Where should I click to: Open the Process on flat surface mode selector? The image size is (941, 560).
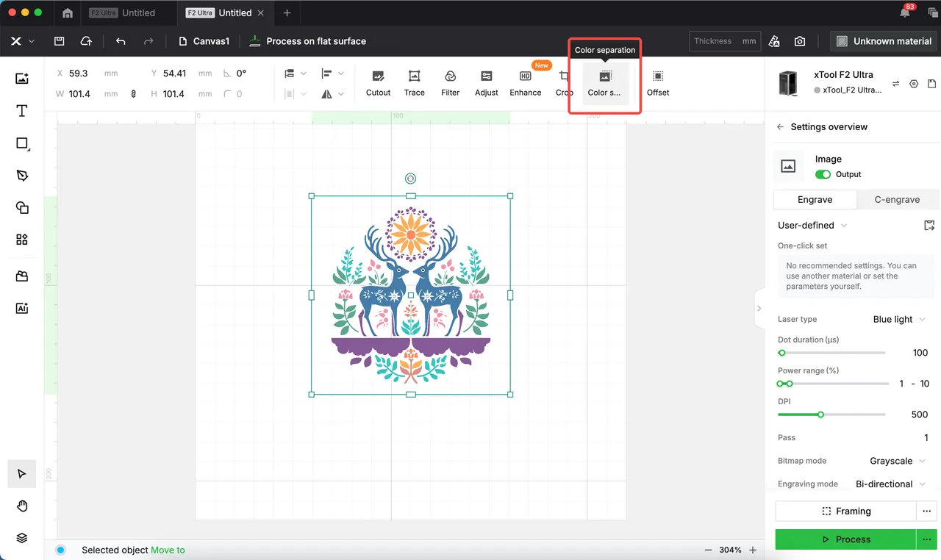click(x=307, y=41)
